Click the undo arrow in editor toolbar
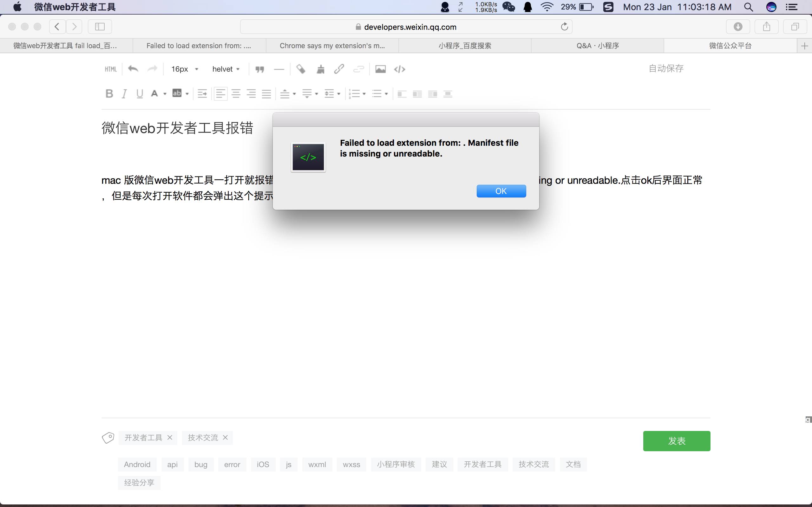The width and height of the screenshot is (812, 507). pos(133,69)
